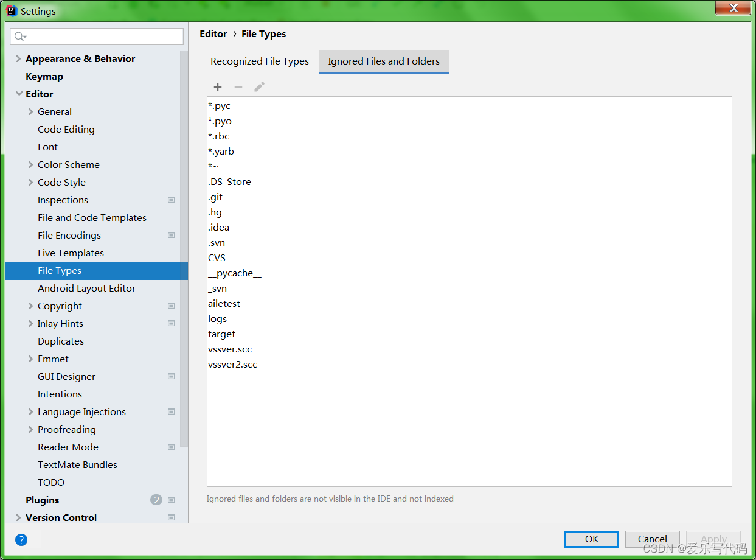
Task: Click the project-level icon beside Inspections
Action: click(172, 200)
